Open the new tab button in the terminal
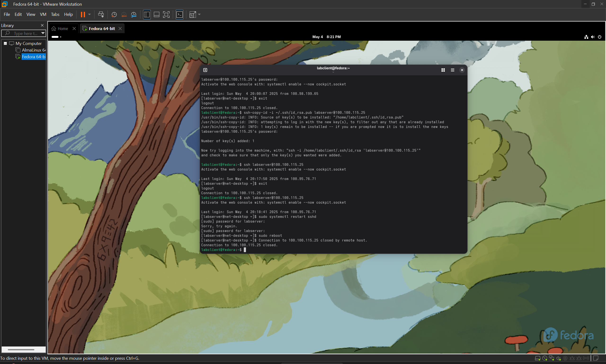Viewport: 606px width, 364px height. click(205, 70)
